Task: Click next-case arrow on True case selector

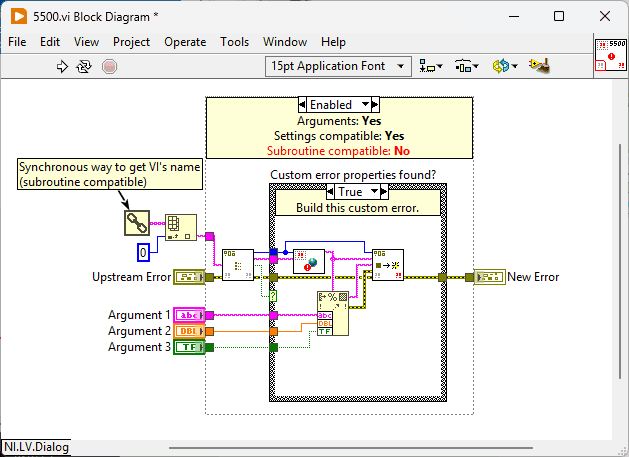Action: (384, 192)
